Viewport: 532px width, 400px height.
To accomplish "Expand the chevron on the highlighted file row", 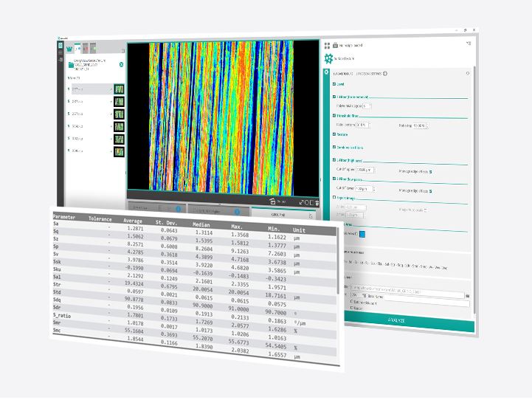I will pos(111,89).
